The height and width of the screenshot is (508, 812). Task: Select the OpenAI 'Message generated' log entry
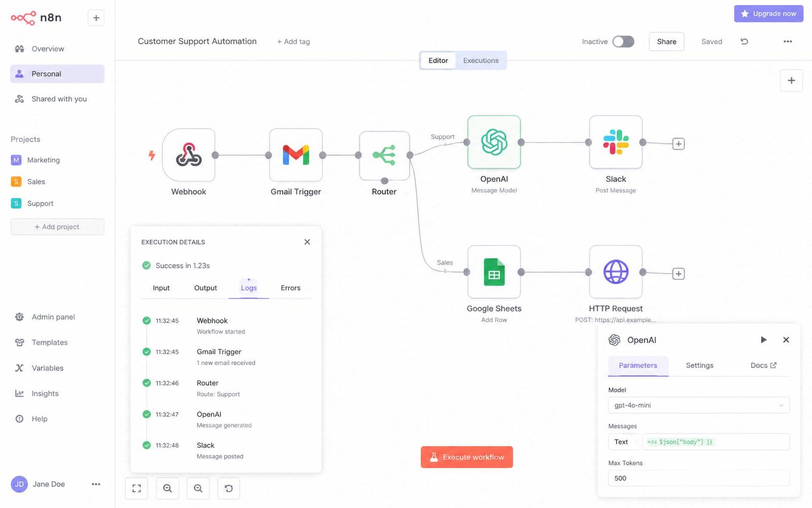(226, 420)
